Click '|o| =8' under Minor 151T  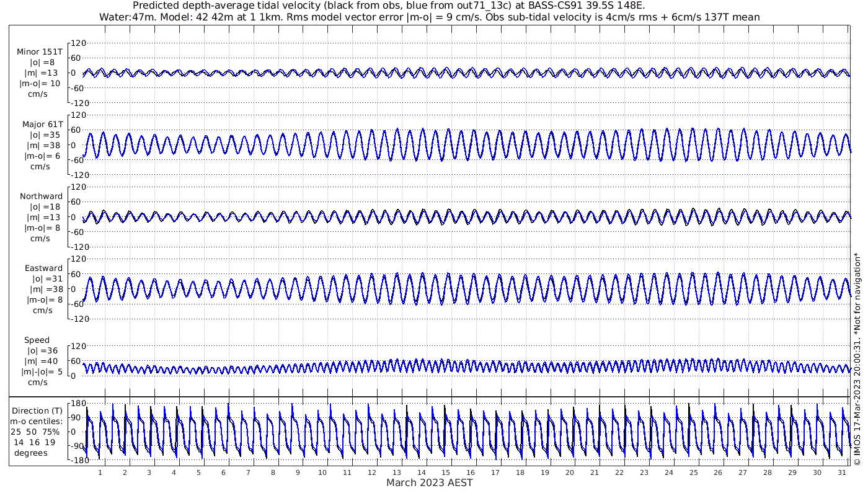(x=42, y=63)
